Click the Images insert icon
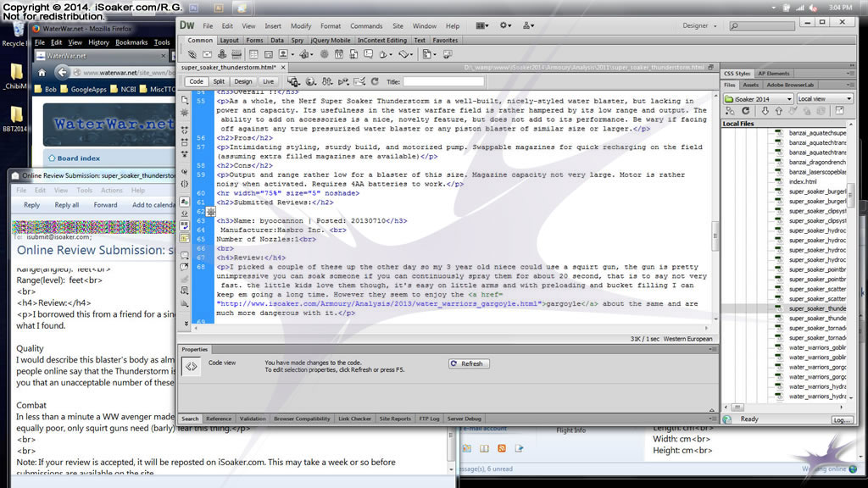 (x=285, y=54)
